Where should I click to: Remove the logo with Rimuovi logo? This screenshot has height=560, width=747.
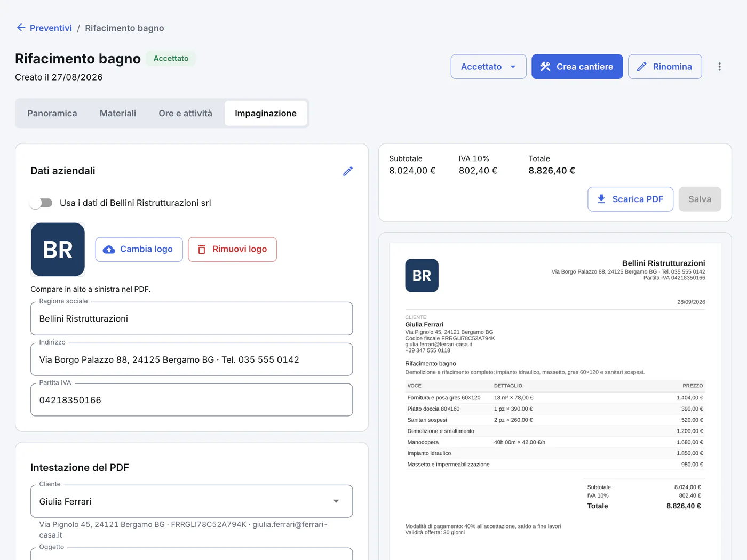click(x=232, y=249)
